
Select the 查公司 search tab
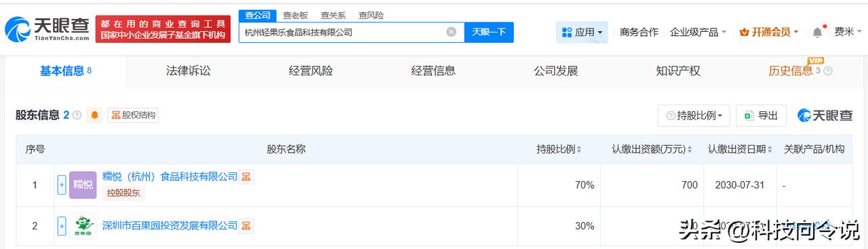[257, 15]
